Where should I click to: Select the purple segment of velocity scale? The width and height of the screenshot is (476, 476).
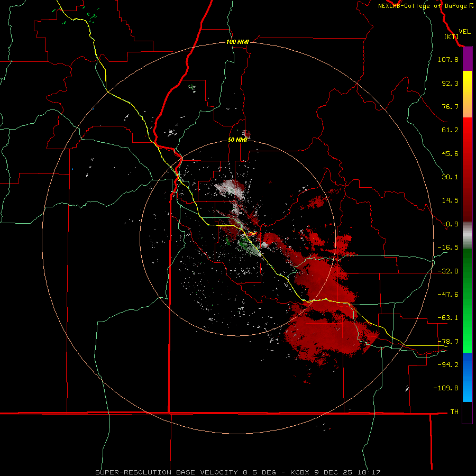[x=467, y=59]
